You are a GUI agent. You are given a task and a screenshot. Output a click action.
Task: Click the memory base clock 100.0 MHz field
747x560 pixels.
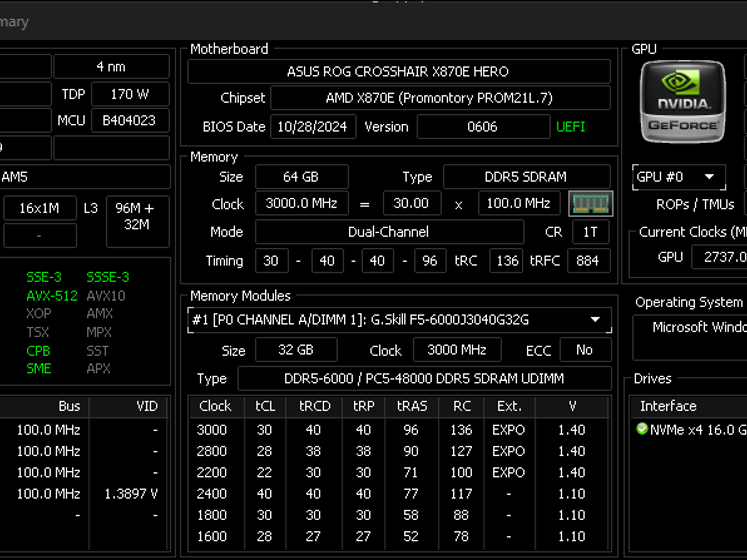[519, 203]
